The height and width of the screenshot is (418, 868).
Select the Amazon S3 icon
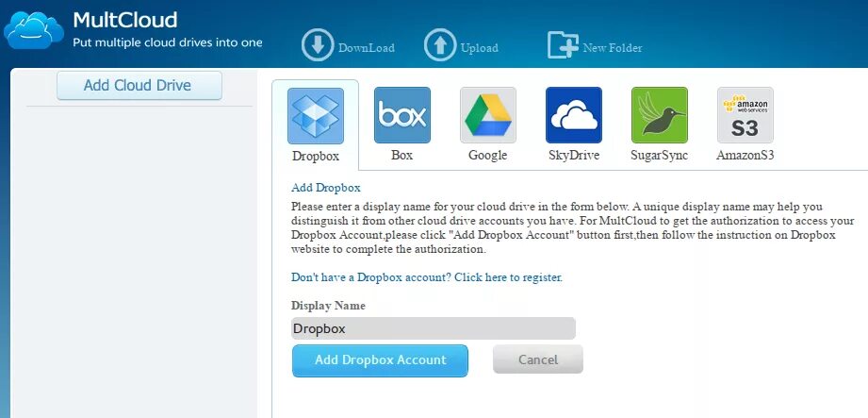pyautogui.click(x=745, y=115)
